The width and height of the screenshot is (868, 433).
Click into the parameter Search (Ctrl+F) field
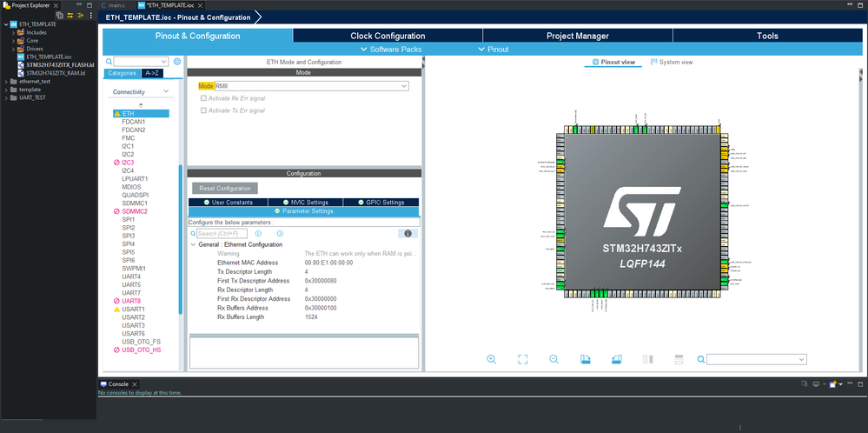(x=222, y=234)
